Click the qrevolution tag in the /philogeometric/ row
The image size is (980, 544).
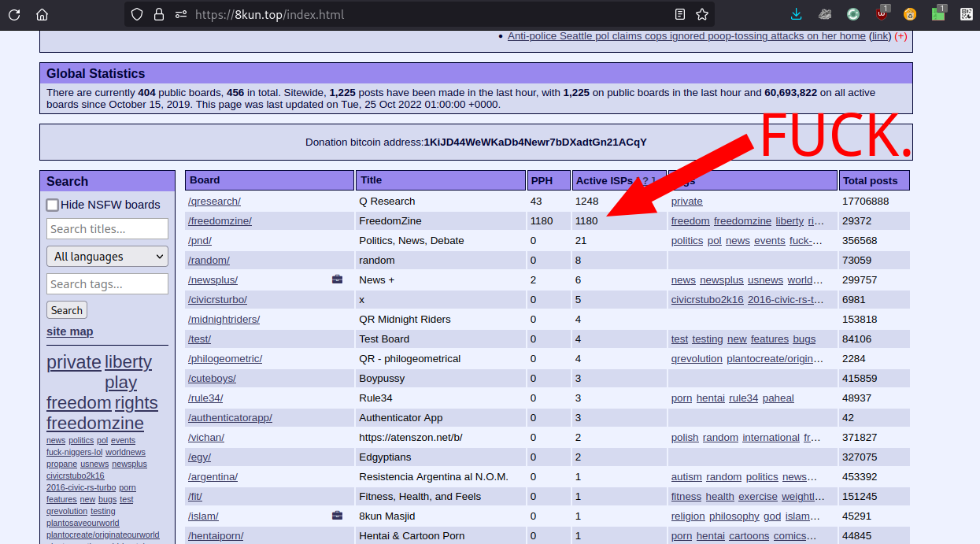(697, 359)
